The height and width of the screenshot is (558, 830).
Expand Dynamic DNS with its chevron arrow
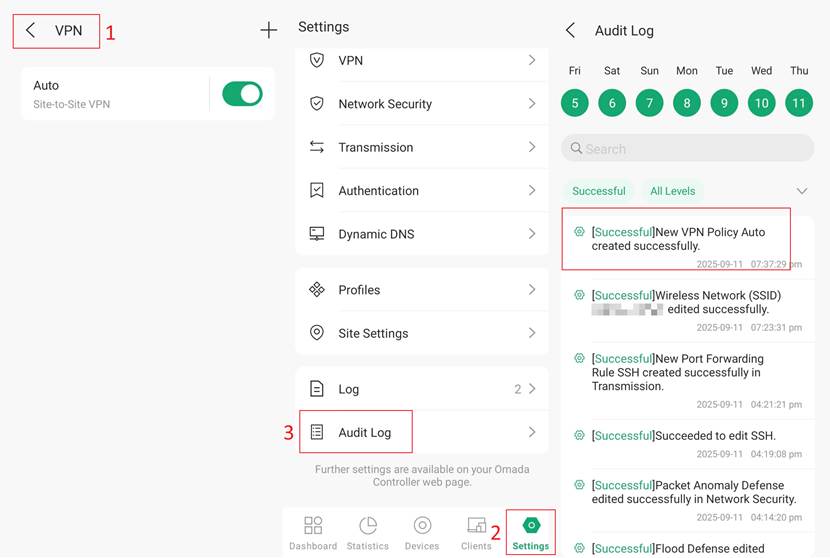[x=532, y=234]
